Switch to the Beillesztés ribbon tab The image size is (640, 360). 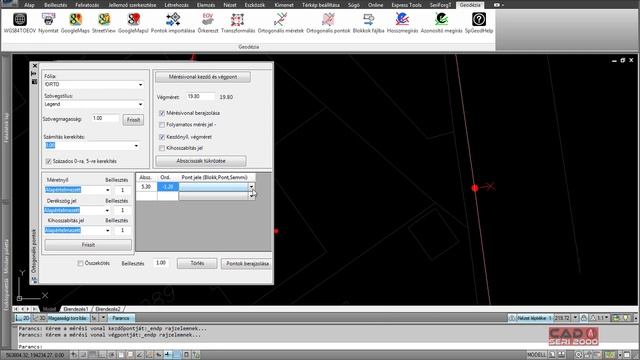point(55,5)
